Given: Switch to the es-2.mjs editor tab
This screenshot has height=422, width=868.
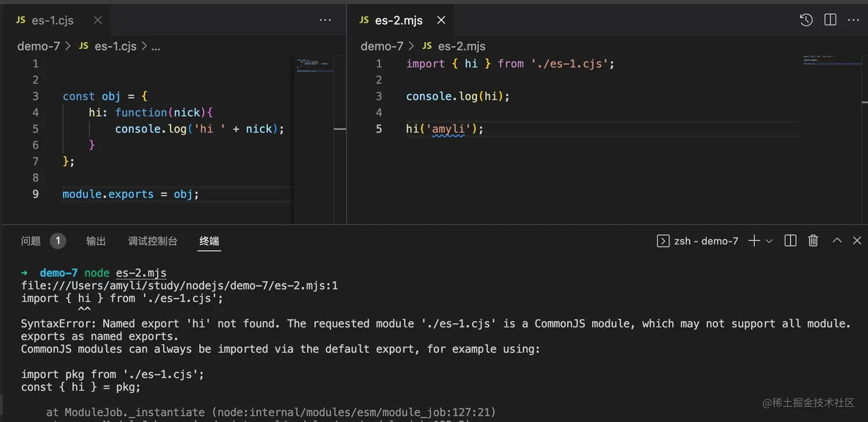Looking at the screenshot, I should pos(398,20).
